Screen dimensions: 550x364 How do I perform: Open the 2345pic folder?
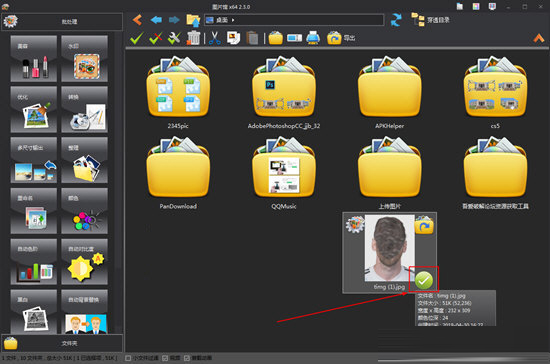tap(178, 87)
